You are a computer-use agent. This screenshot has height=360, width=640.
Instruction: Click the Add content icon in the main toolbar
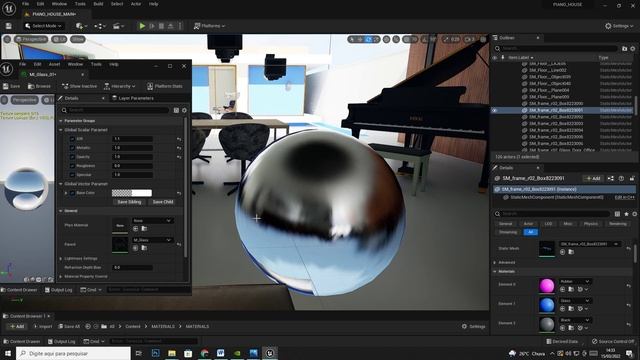[x=81, y=26]
